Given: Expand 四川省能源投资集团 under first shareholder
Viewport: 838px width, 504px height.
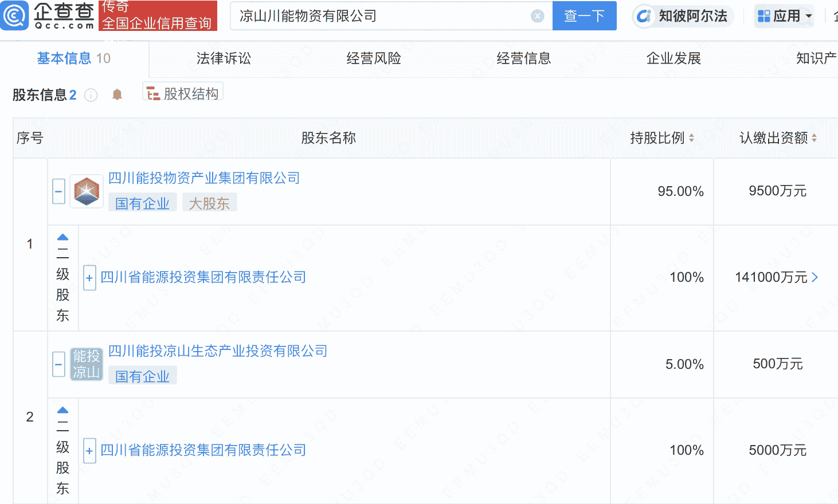Looking at the screenshot, I should pos(89,278).
